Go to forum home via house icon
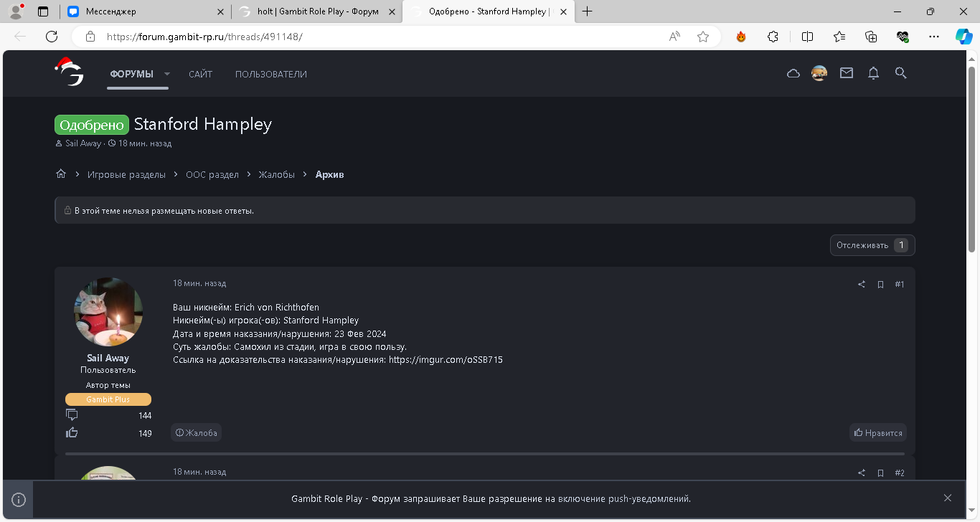The width and height of the screenshot is (980, 522). pyautogui.click(x=61, y=174)
